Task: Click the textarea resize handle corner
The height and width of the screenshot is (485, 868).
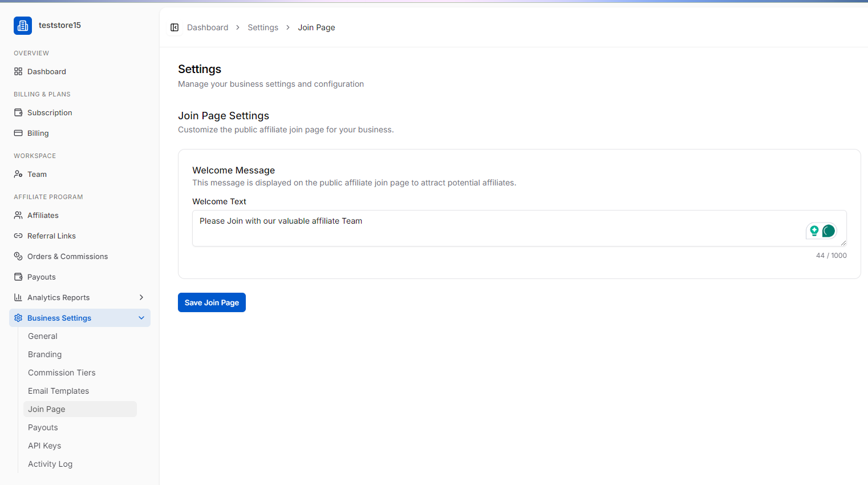Action: (x=843, y=243)
